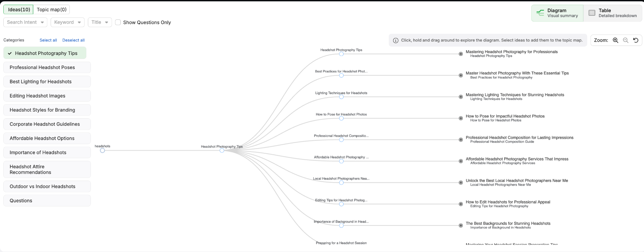The height and width of the screenshot is (252, 644).
Task: Click plus icon for 'Unlock the Best Local Headshot Photographers'
Action: click(461, 183)
